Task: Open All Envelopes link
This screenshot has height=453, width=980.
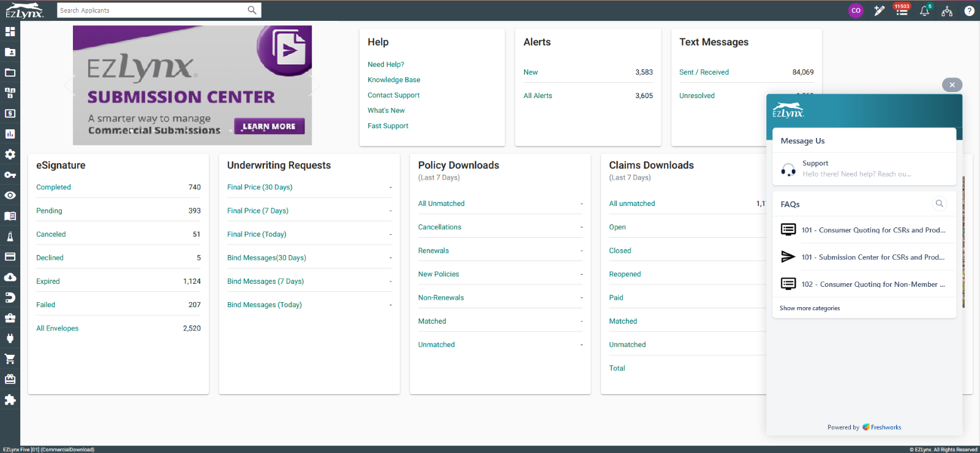Action: [57, 329]
